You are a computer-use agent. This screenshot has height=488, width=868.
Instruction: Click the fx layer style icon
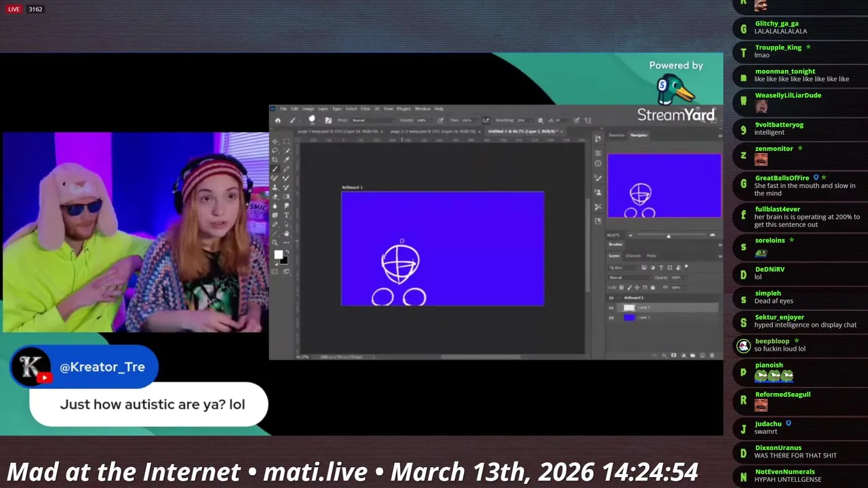point(664,355)
